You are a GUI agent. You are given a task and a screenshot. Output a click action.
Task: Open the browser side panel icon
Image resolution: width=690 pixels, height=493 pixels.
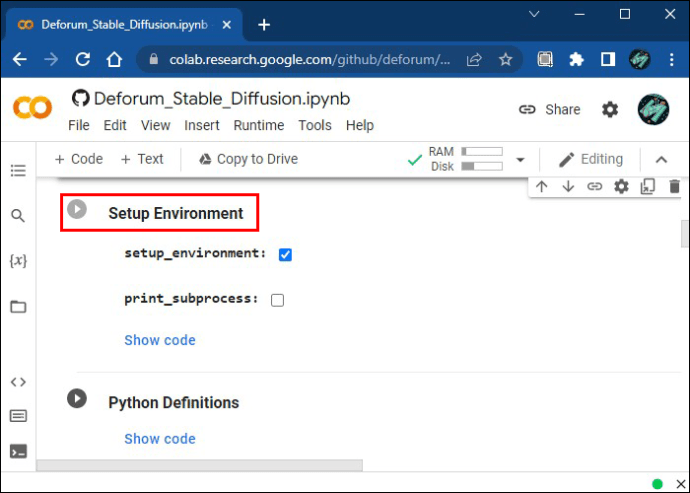[x=608, y=59]
